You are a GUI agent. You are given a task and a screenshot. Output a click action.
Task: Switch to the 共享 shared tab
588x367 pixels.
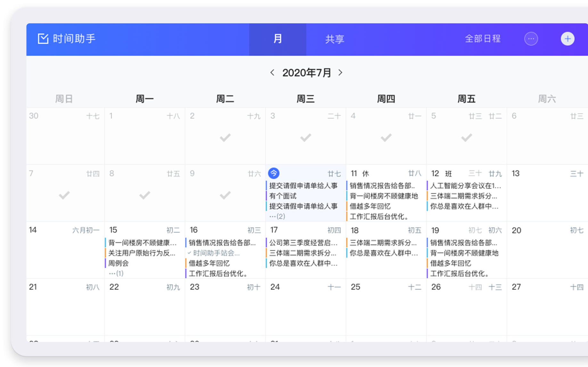[335, 39]
